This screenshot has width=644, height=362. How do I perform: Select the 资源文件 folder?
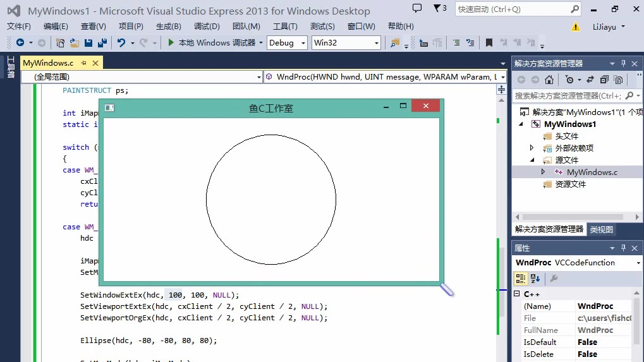(x=570, y=184)
